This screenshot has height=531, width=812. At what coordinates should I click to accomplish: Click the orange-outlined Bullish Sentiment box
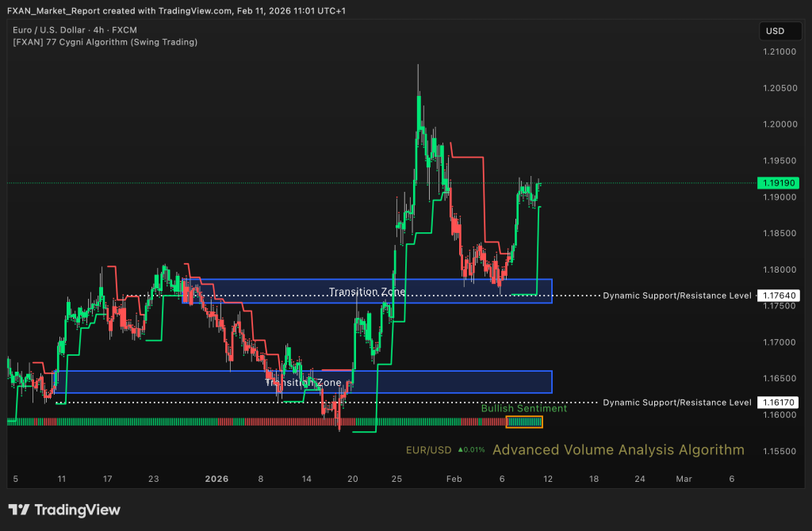(x=523, y=422)
